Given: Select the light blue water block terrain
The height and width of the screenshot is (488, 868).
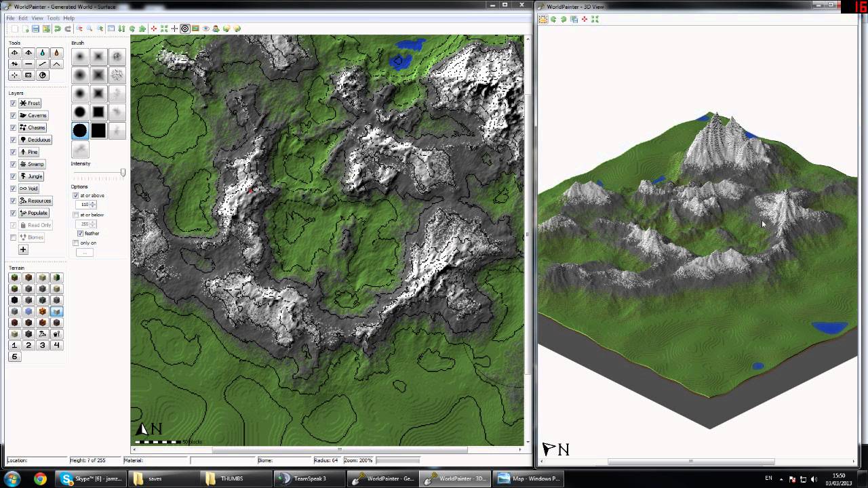Looking at the screenshot, I should pos(28,312).
